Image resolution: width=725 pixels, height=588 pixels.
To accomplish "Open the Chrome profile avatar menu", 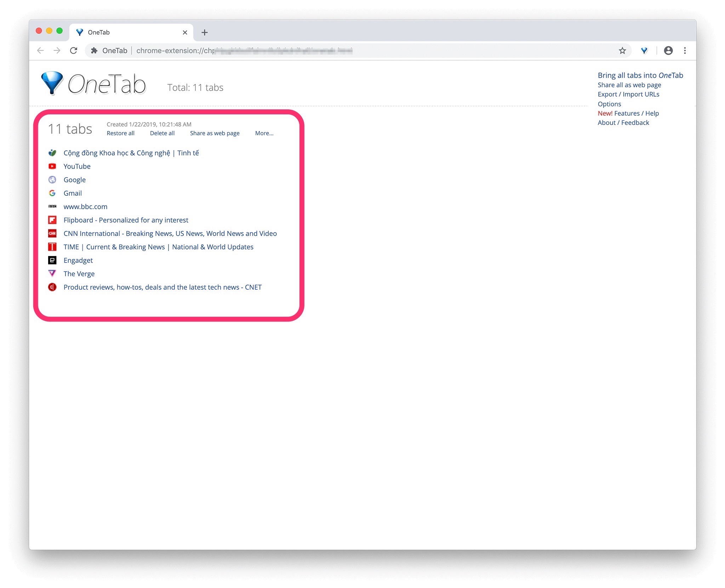I will (x=668, y=51).
